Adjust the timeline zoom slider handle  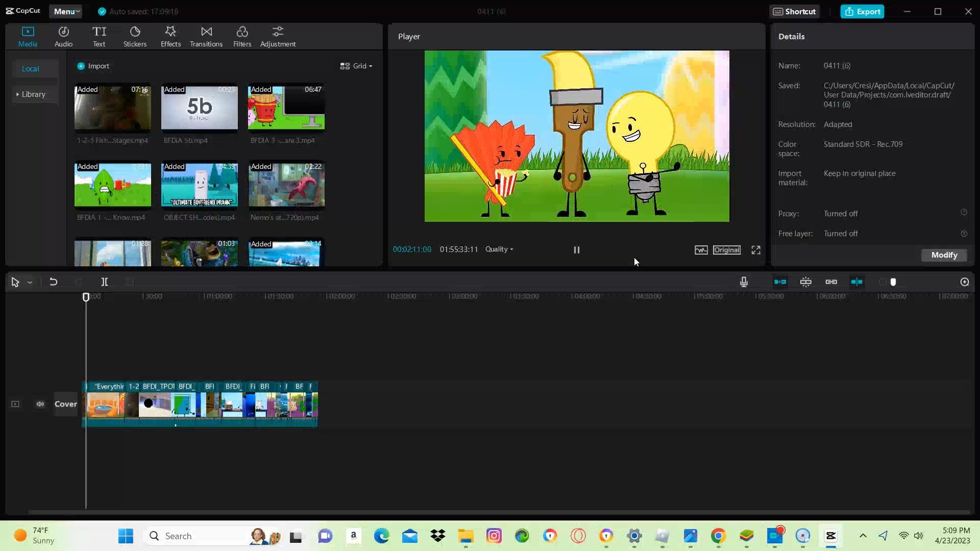(x=893, y=282)
